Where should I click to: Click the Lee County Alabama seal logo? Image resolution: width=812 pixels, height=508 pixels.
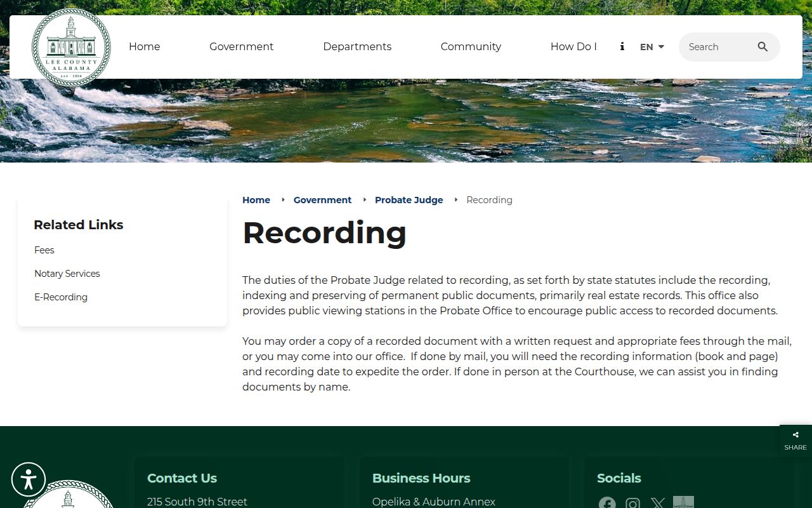tap(71, 48)
